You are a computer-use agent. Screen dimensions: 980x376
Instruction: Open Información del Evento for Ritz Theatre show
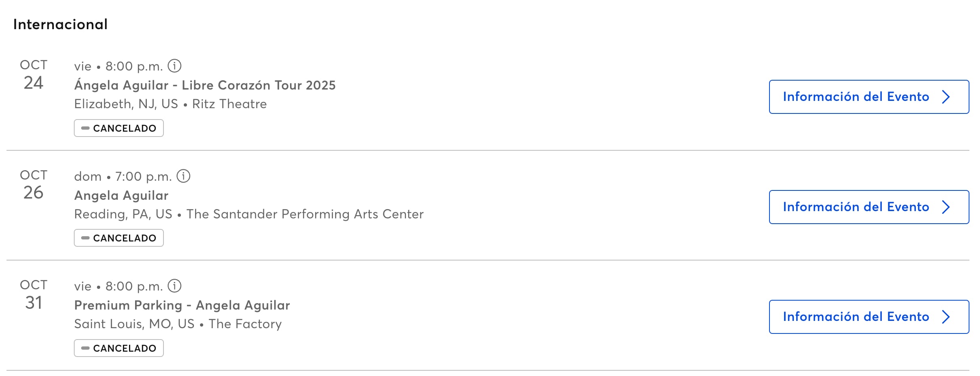[x=869, y=97]
